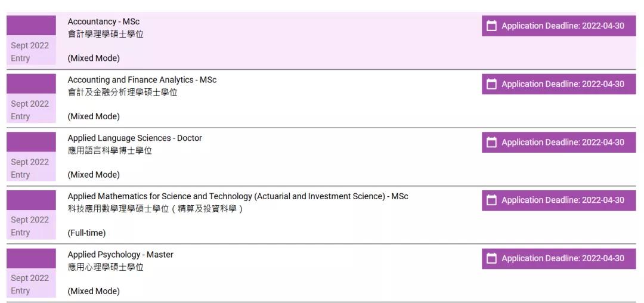Viewport: 644px width, 303px height.
Task: Select Applied Psychology - Master programme
Action: click(x=120, y=255)
